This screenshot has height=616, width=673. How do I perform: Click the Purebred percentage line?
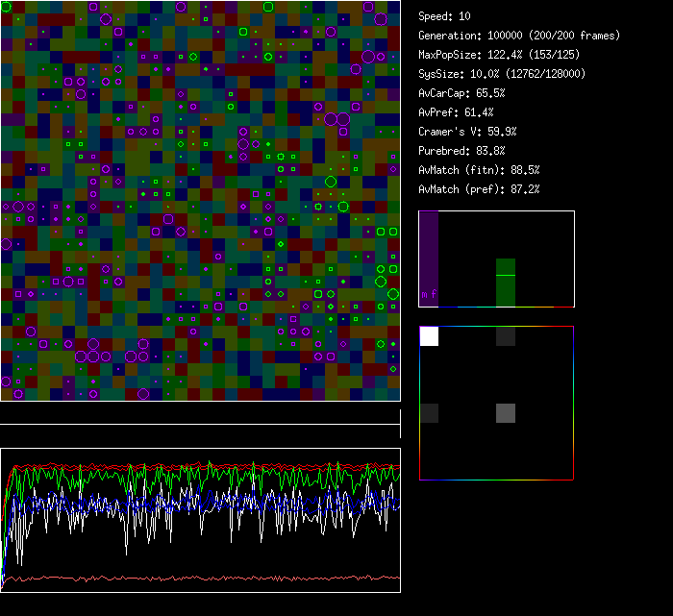pyautogui.click(x=461, y=151)
